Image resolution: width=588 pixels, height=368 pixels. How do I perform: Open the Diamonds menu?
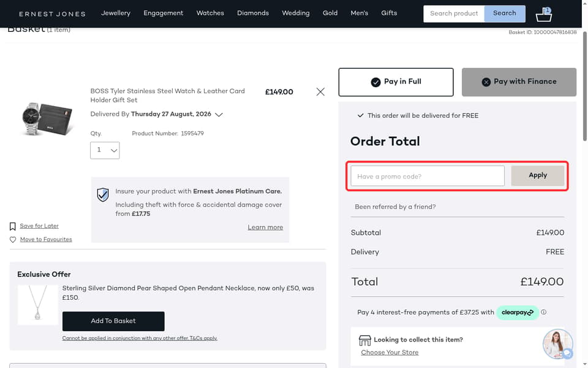point(253,13)
